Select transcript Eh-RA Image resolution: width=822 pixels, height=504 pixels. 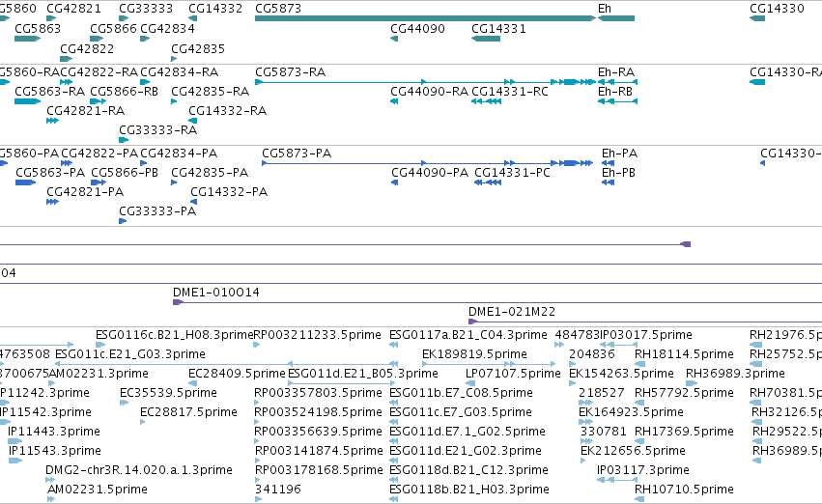tap(616, 72)
